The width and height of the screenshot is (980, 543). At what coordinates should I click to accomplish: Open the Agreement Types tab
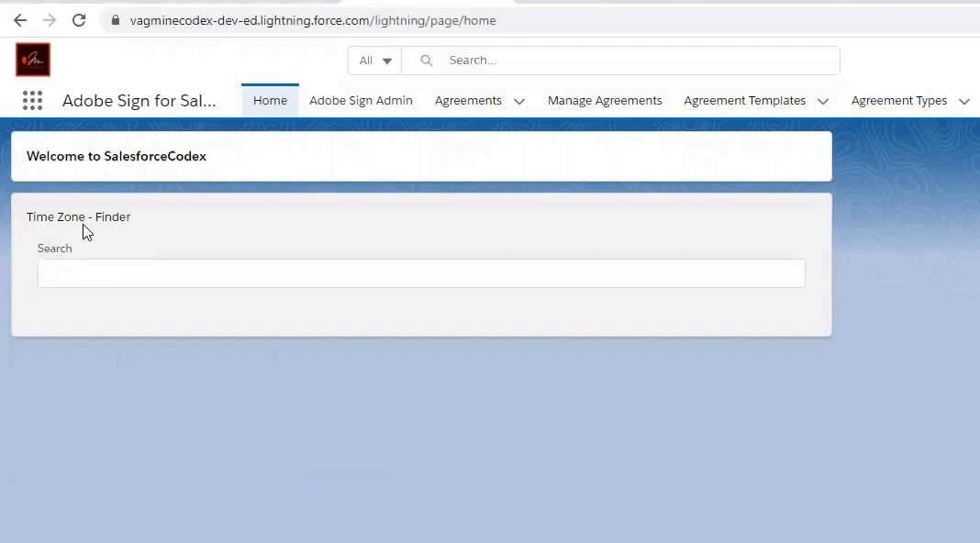click(x=898, y=101)
